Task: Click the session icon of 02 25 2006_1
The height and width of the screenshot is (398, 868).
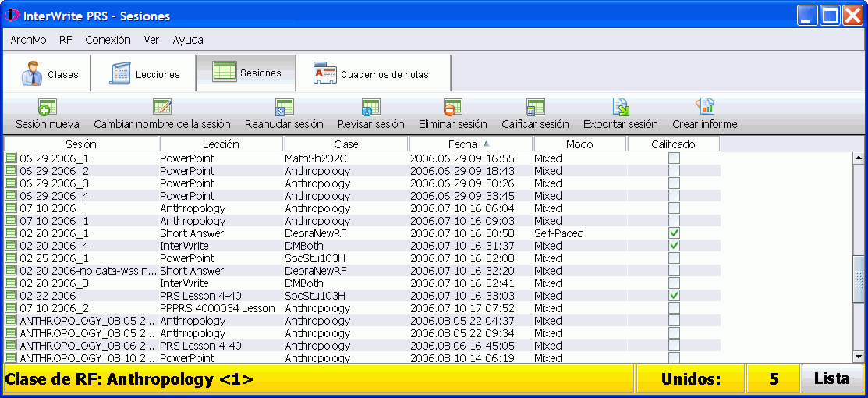Action: pyautogui.click(x=10, y=258)
